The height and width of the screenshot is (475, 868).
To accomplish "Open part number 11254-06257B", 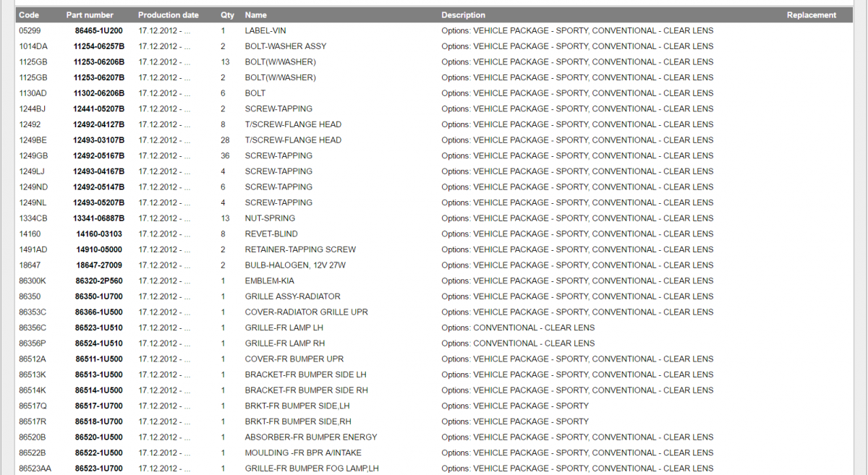I will click(99, 46).
